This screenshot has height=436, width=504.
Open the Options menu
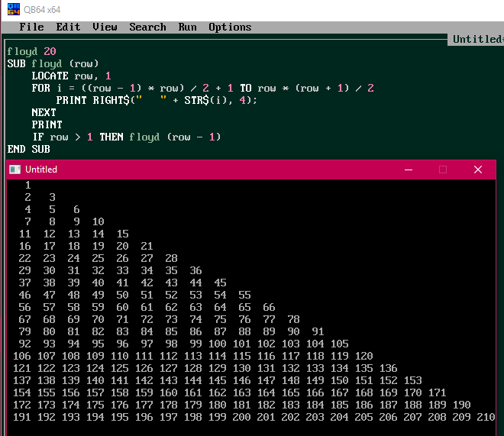[x=230, y=27]
